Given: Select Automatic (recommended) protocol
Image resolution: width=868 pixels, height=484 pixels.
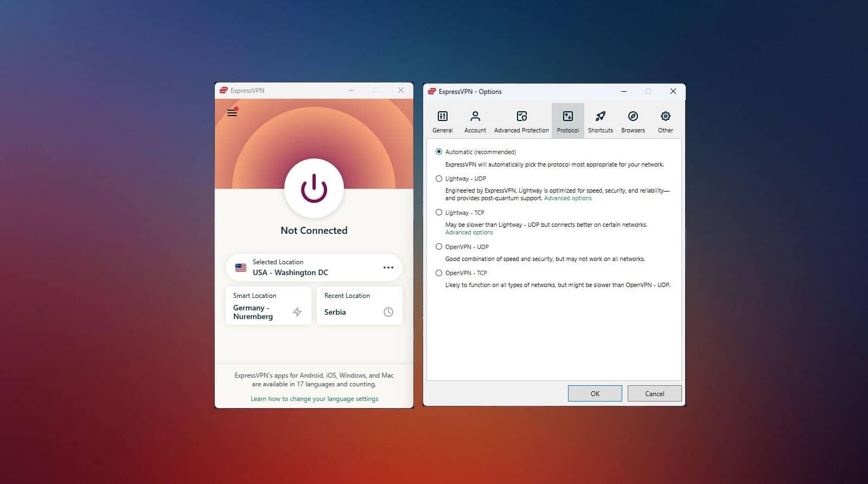Looking at the screenshot, I should (439, 151).
